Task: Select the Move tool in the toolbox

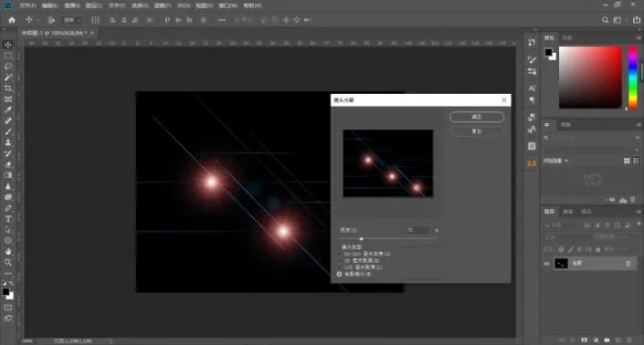Action: point(8,45)
